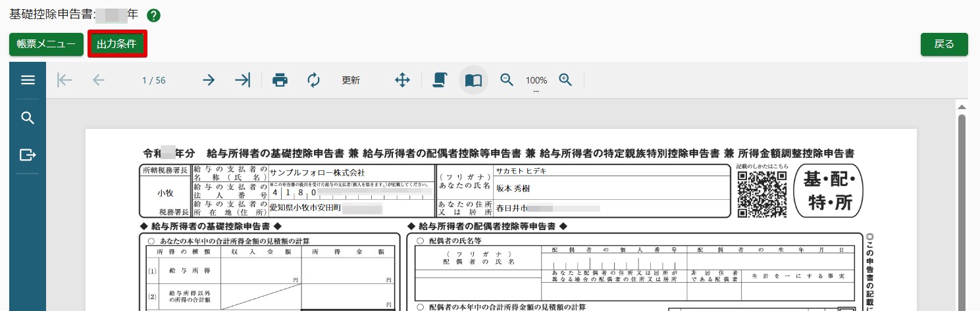The width and height of the screenshot is (980, 311).
Task: Click the 帳票メニュー button
Action: (x=46, y=44)
